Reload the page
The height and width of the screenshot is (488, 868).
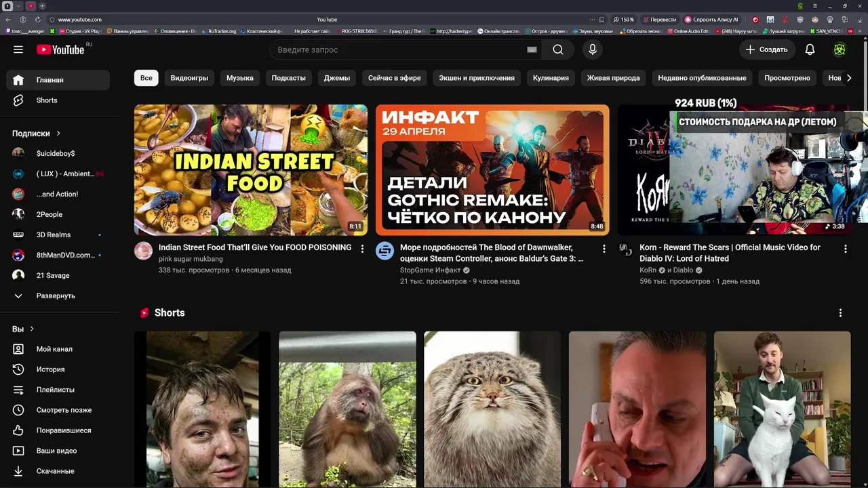(x=37, y=20)
